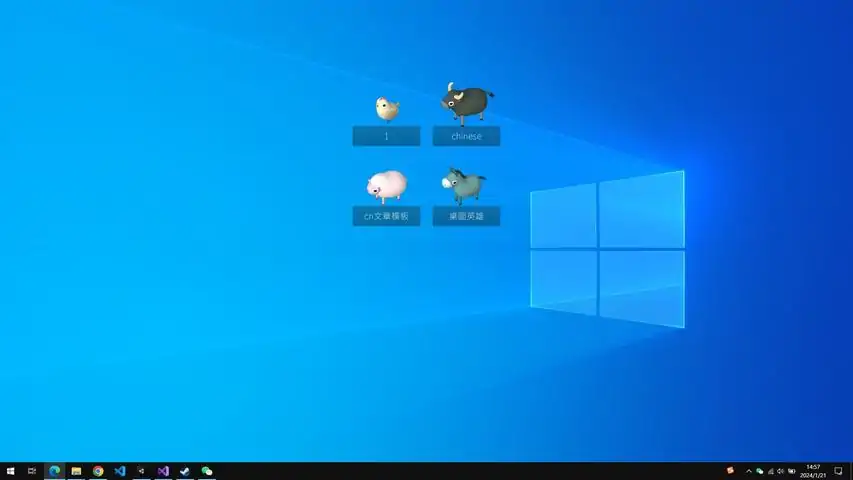Open WeChat from the taskbar
The height and width of the screenshot is (480, 853).
[x=207, y=471]
